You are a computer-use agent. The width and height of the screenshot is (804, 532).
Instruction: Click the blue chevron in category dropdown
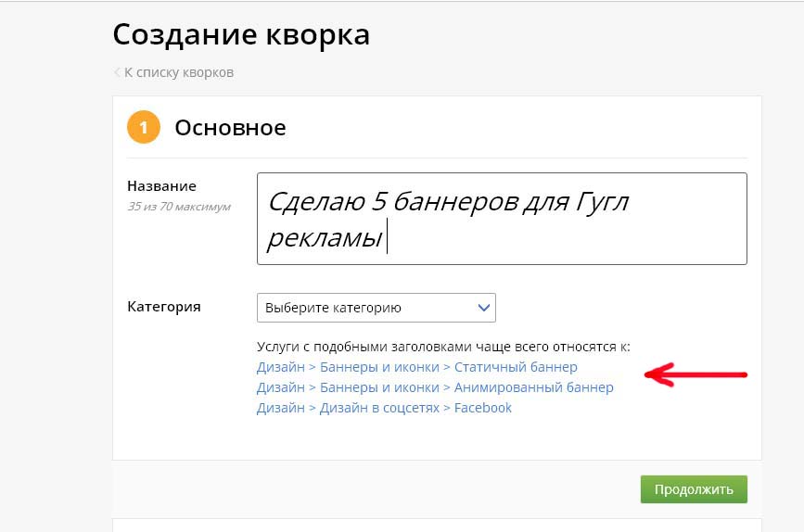click(x=482, y=308)
